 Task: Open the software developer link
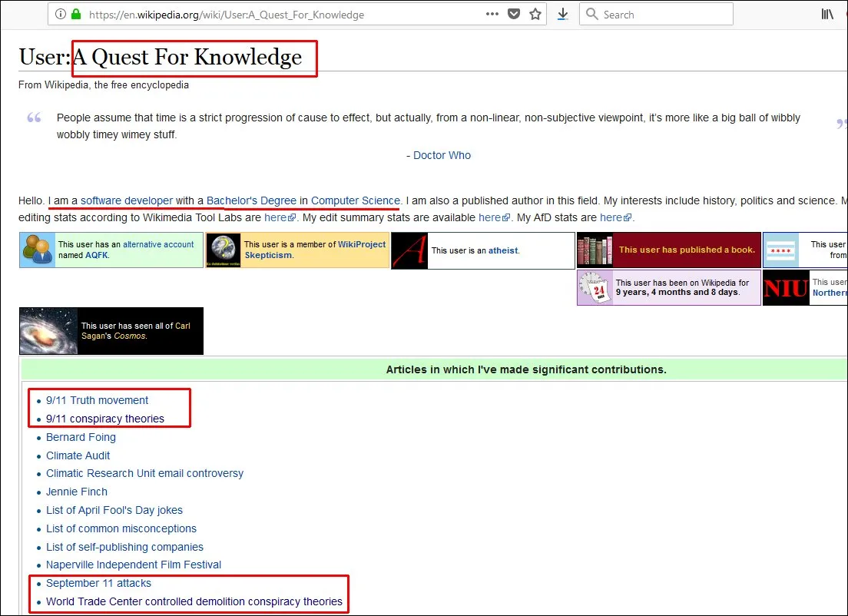pos(127,200)
